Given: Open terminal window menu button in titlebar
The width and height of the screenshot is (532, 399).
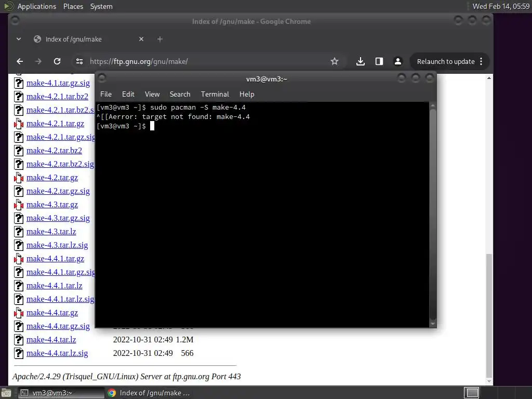Looking at the screenshot, I should (102, 78).
